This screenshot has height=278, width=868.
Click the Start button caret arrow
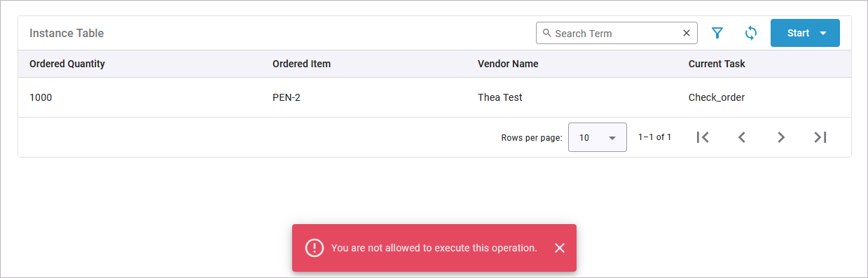(x=823, y=34)
